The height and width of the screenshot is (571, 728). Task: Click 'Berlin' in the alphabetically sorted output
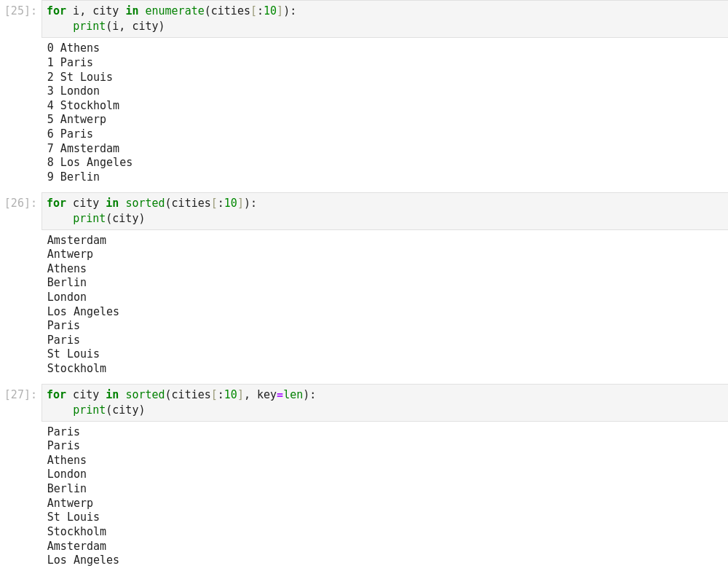67,283
